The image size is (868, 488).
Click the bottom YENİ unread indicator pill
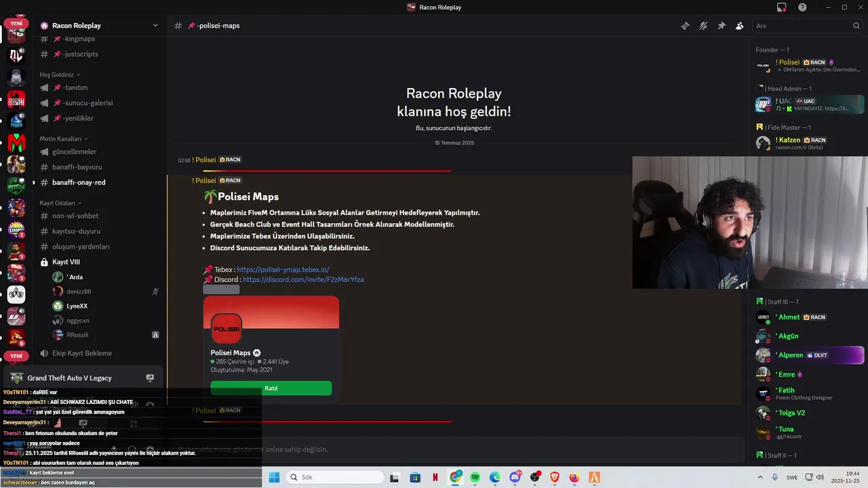click(x=16, y=356)
